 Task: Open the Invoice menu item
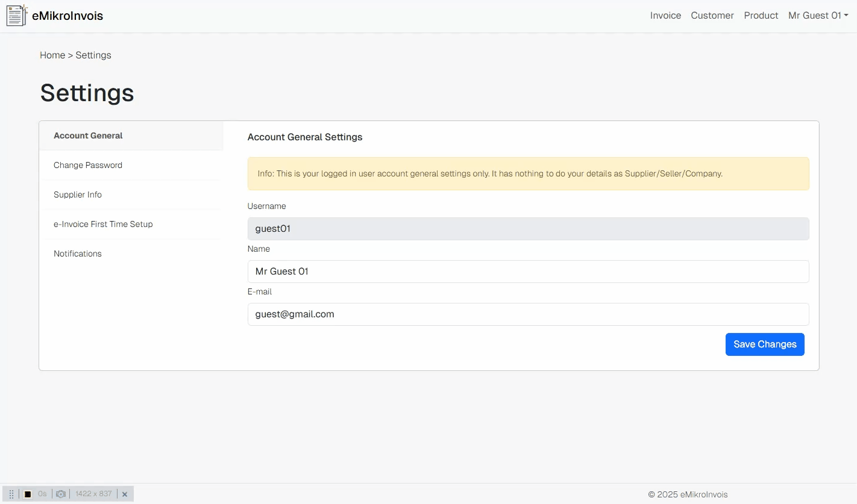coord(665,16)
